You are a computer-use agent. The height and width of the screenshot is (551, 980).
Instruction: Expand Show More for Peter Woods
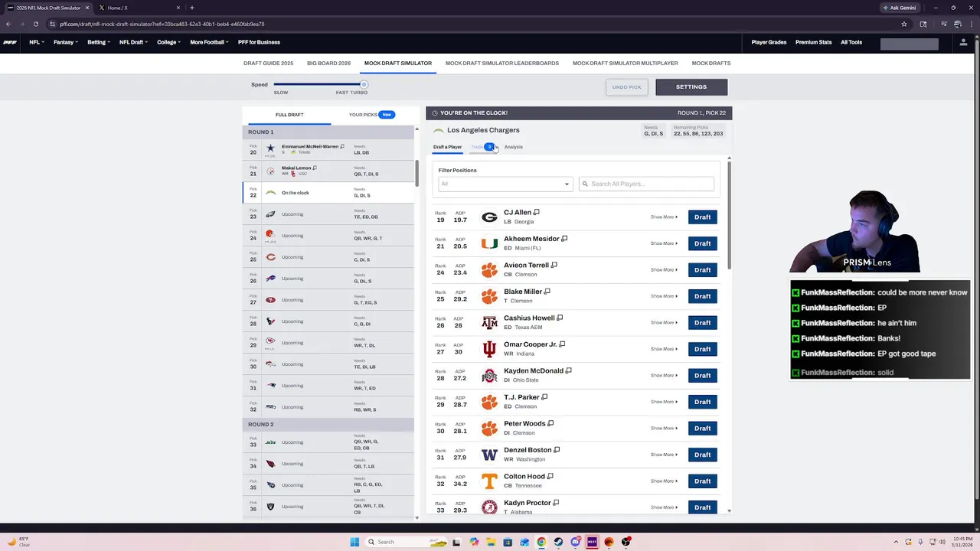[x=664, y=429]
